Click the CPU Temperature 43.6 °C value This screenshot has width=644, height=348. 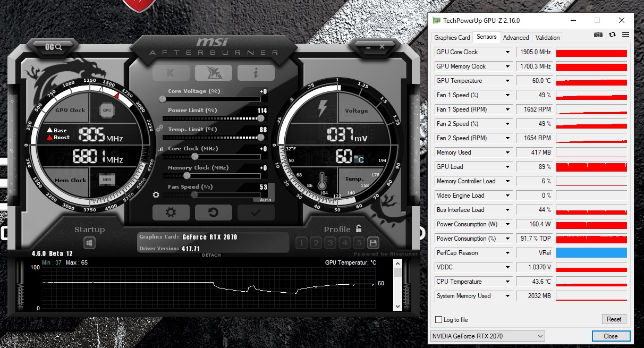[535, 282]
